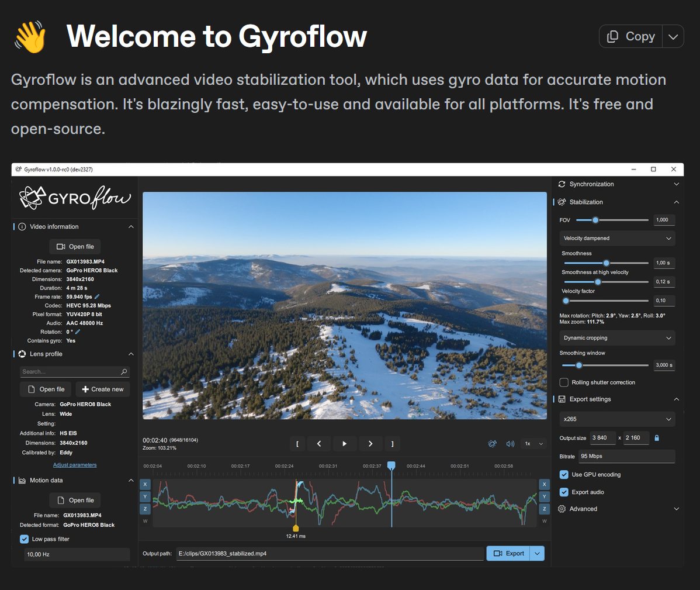This screenshot has height=590, width=700.
Task: Toggle the Low pass filter checkbox
Action: pyautogui.click(x=25, y=539)
